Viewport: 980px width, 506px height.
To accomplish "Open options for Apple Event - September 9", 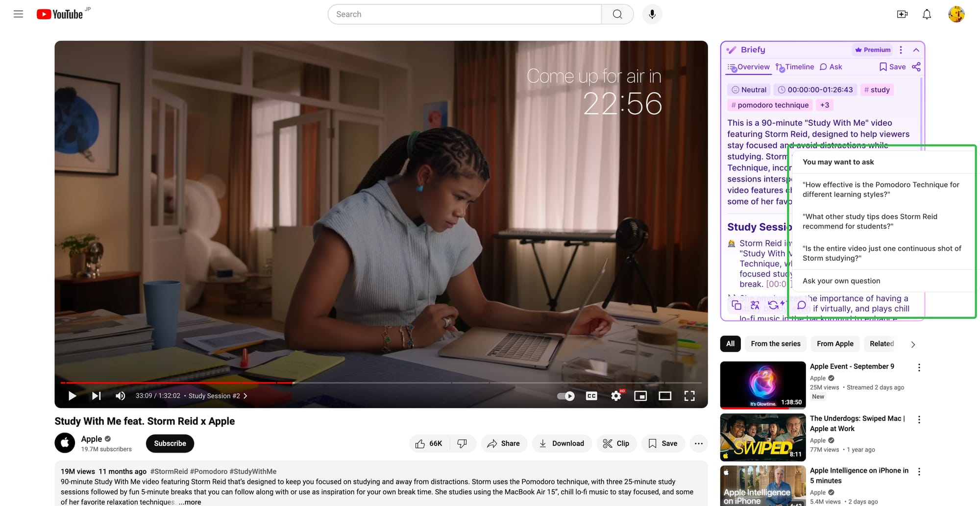I will 919,367.
